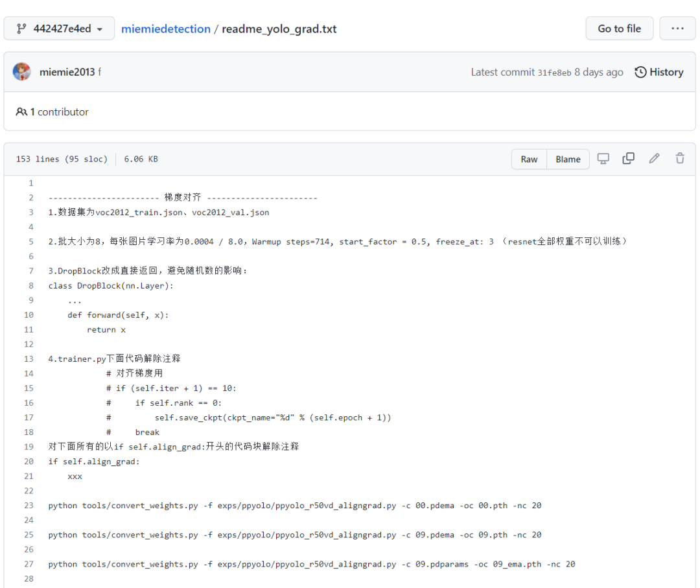Select the pencil icon to edit the file
This screenshot has width=700, height=588.
[653, 158]
